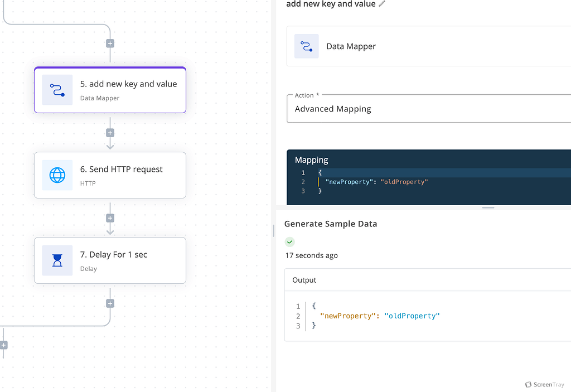Click the globe icon on Send HTTP request
Image resolution: width=571 pixels, height=392 pixels.
[57, 176]
